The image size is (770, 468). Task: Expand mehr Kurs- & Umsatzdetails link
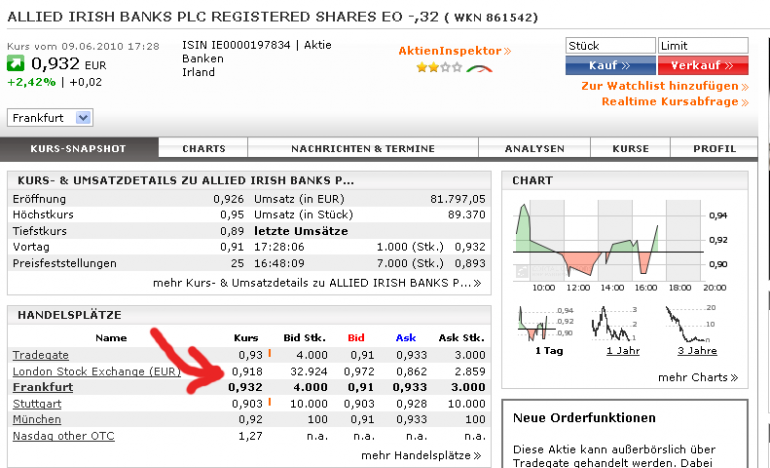[x=317, y=283]
